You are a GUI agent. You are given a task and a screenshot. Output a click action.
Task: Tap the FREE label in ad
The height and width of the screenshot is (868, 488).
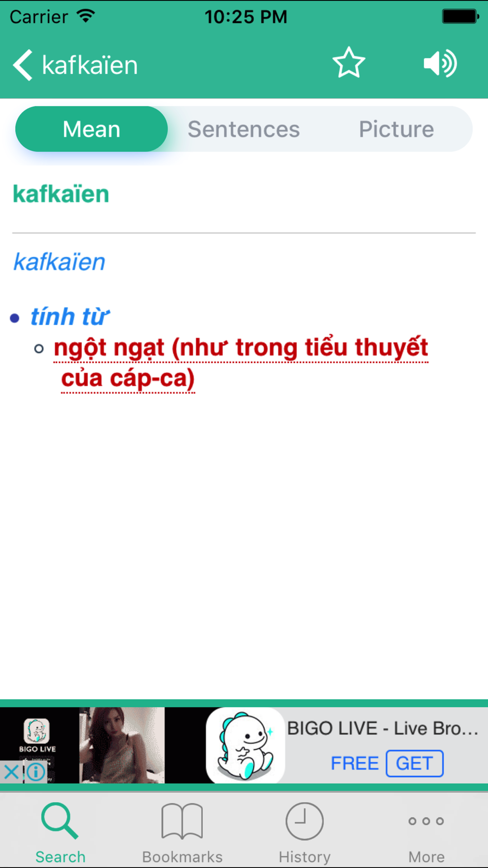pyautogui.click(x=355, y=763)
